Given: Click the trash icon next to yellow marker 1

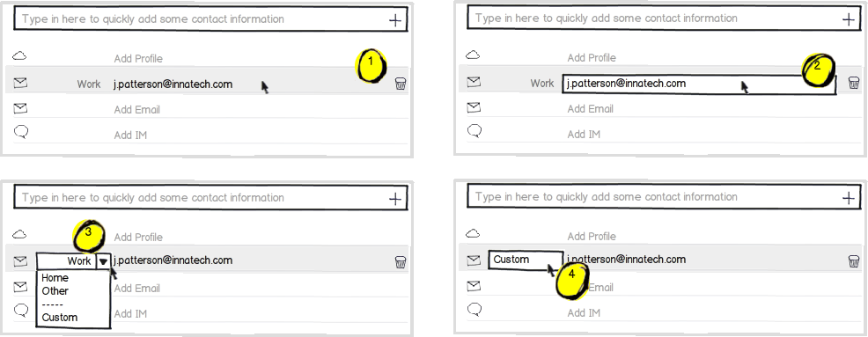Looking at the screenshot, I should pos(401,84).
